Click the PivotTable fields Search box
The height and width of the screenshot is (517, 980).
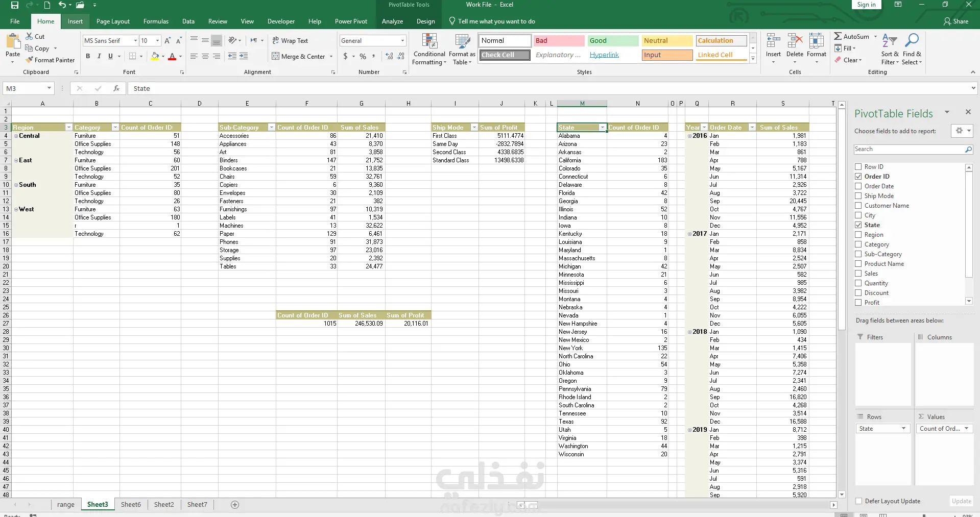(913, 149)
